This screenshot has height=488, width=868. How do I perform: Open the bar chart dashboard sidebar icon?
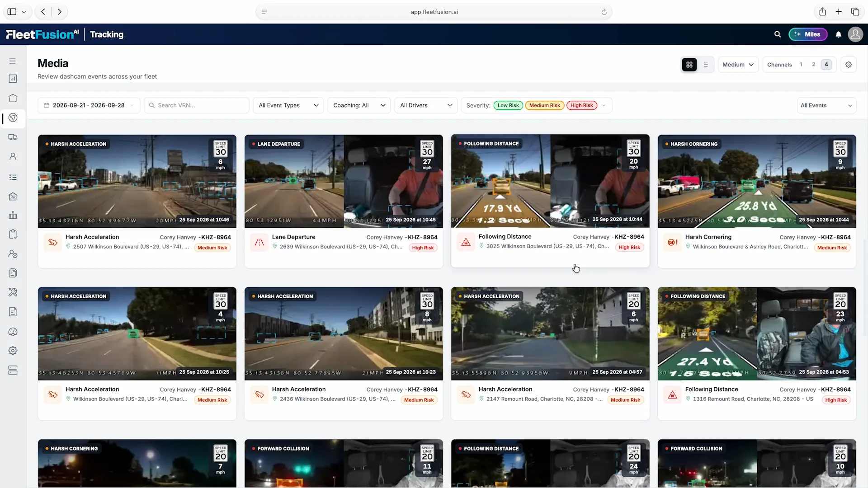click(x=13, y=79)
